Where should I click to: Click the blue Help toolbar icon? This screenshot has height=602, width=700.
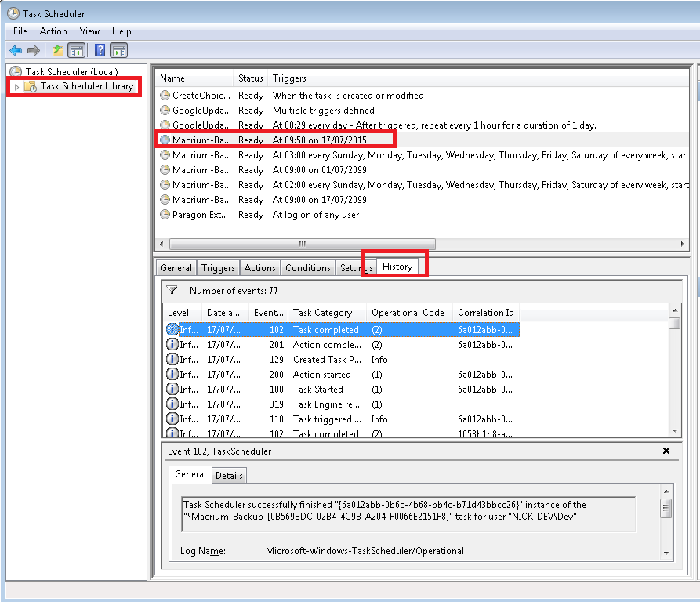click(100, 51)
